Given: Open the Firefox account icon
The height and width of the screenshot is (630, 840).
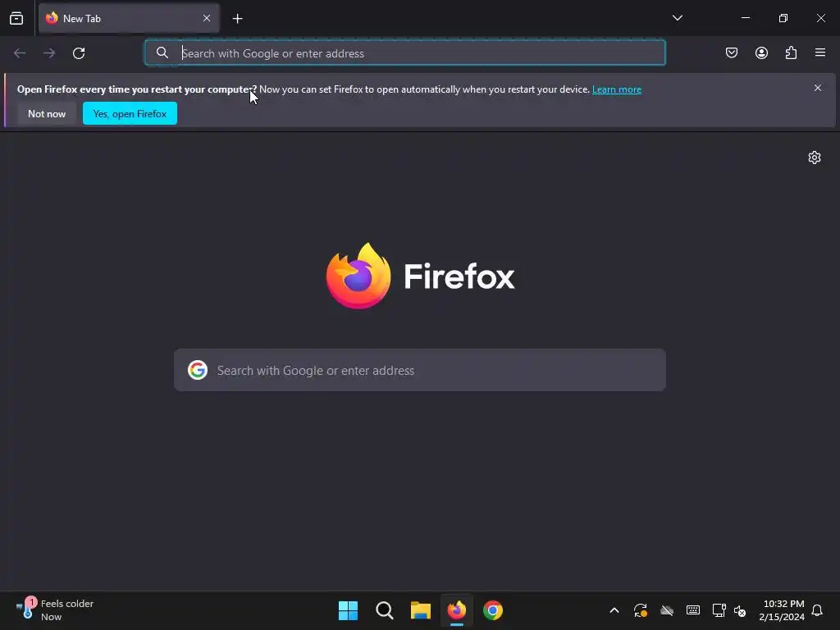Looking at the screenshot, I should click(761, 52).
